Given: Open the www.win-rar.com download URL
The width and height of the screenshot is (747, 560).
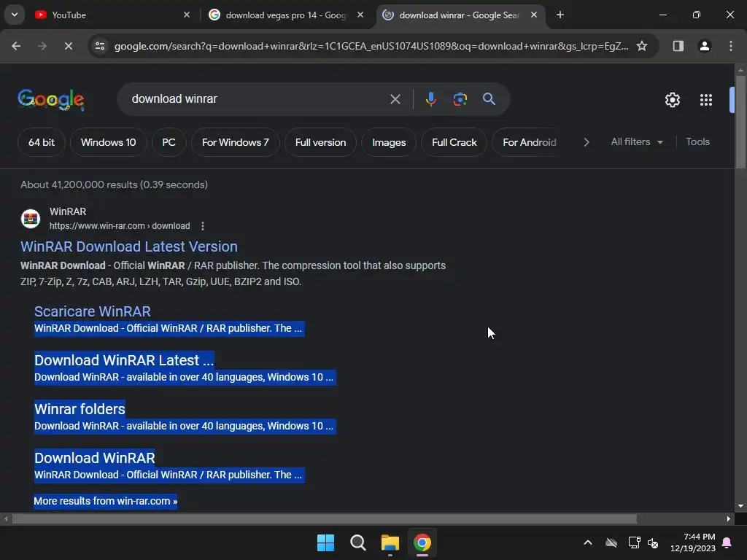Looking at the screenshot, I should (120, 226).
